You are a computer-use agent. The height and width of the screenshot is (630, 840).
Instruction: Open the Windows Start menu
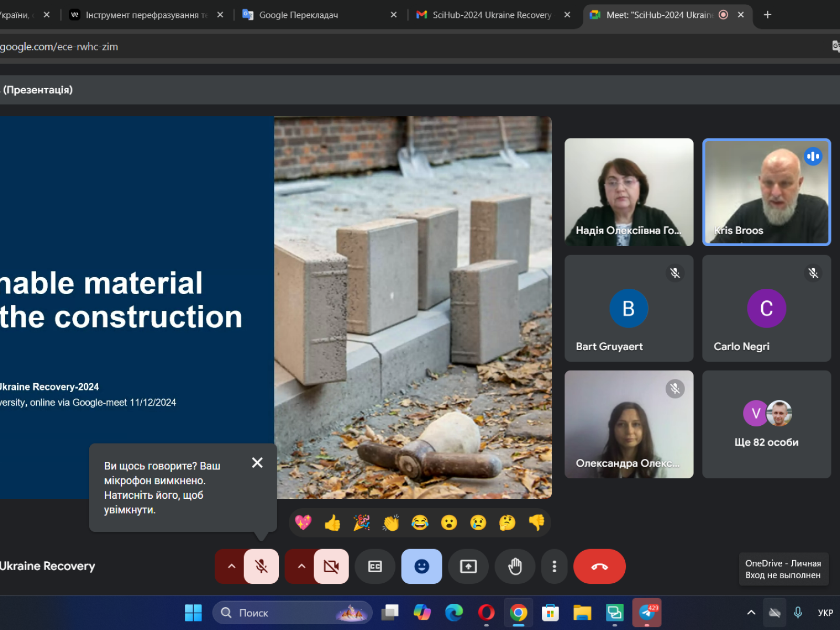(193, 613)
